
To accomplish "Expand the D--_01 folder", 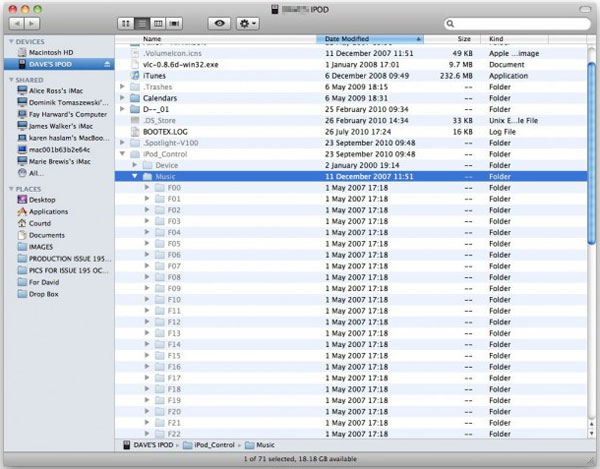I will pos(122,109).
